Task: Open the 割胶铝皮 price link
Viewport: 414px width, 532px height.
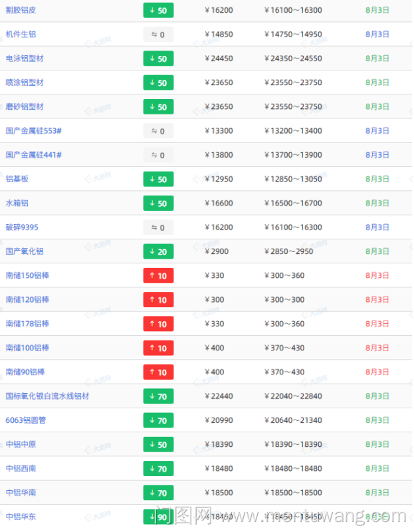Action: click(21, 11)
